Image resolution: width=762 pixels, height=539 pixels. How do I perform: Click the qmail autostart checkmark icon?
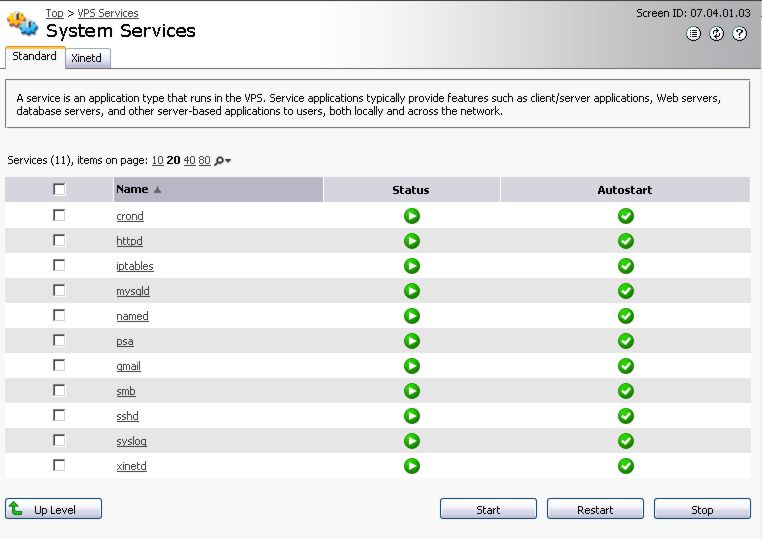(625, 366)
